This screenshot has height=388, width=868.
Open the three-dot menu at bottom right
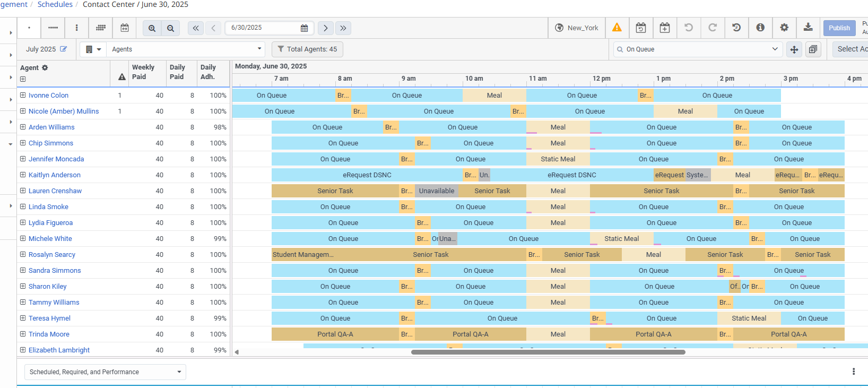[x=854, y=372]
